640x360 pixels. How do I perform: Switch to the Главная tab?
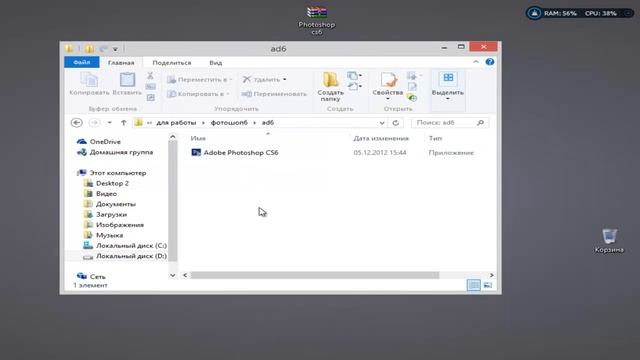click(x=121, y=62)
